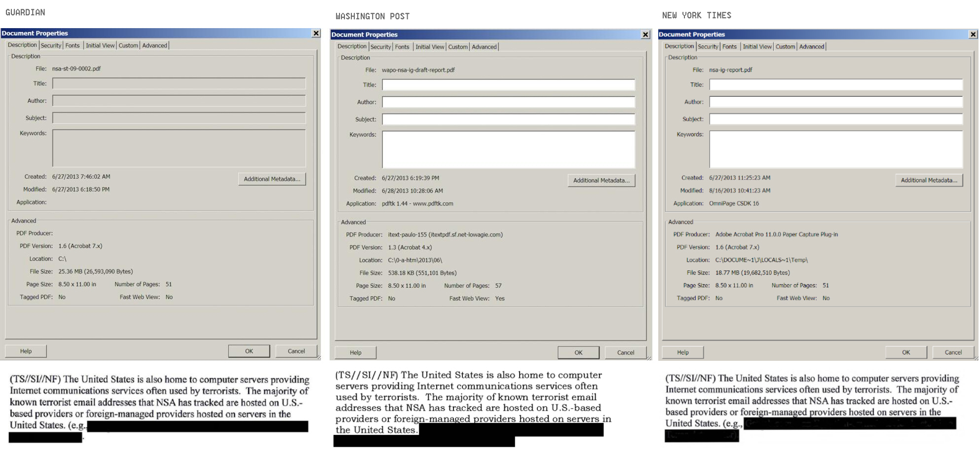Image resolution: width=980 pixels, height=463 pixels.
Task: Focus the Title field in Washington Post dialog
Action: point(509,85)
